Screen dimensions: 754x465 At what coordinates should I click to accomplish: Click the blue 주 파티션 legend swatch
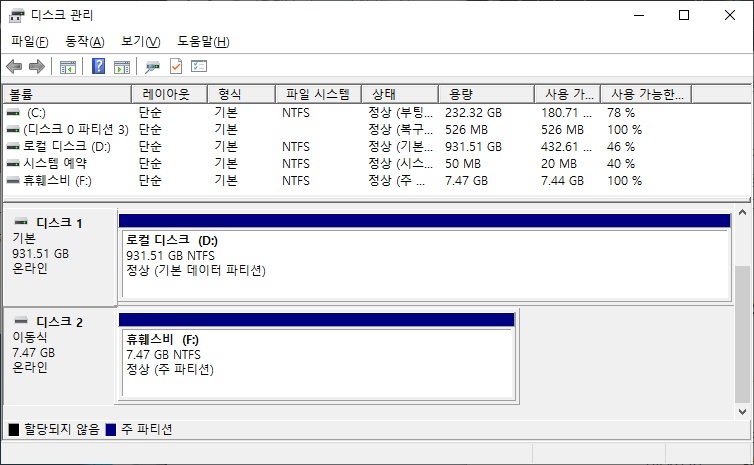111,429
